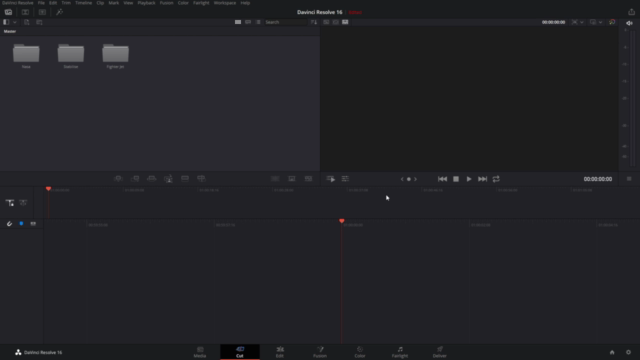Go to last frame button
Image resolution: width=640 pixels, height=360 pixels.
(482, 179)
